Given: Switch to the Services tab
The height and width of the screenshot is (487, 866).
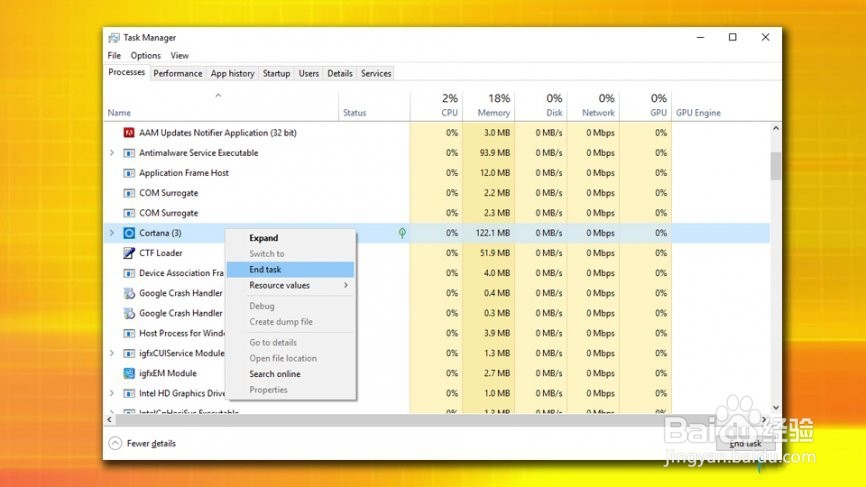Looking at the screenshot, I should point(376,73).
